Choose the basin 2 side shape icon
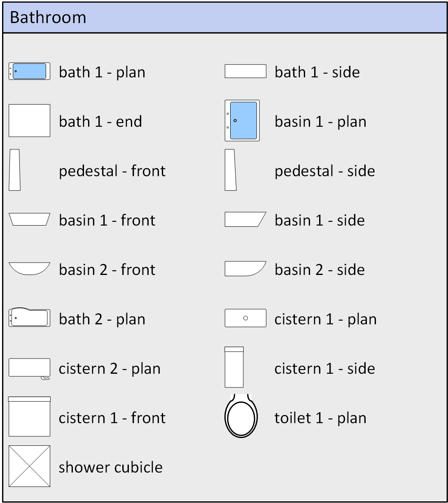Screen dimensions: 448x503 (245, 268)
